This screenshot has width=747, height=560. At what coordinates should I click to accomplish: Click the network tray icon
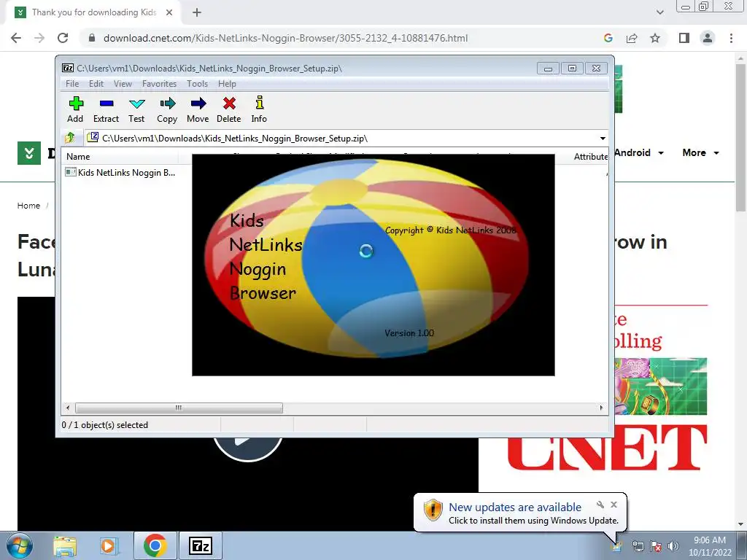pos(638,546)
